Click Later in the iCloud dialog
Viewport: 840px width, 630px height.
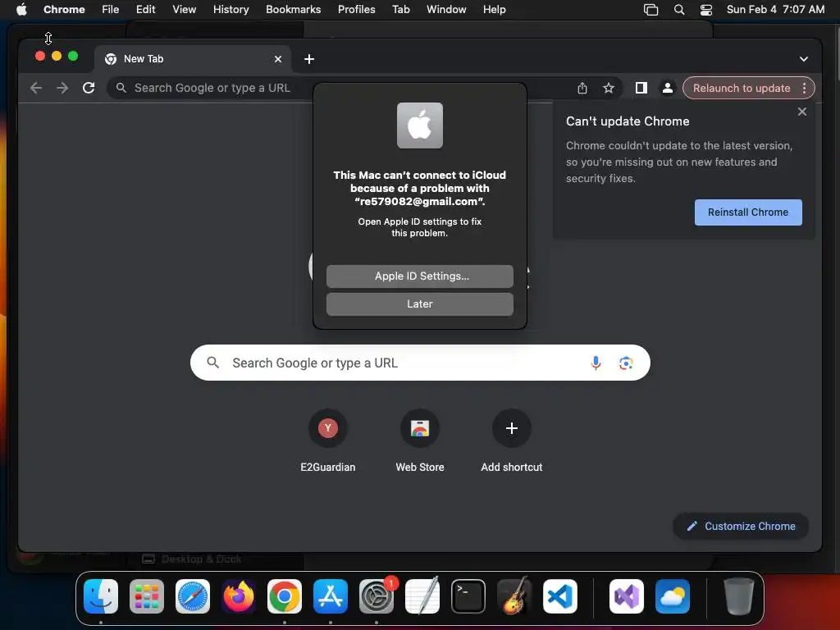pos(420,304)
